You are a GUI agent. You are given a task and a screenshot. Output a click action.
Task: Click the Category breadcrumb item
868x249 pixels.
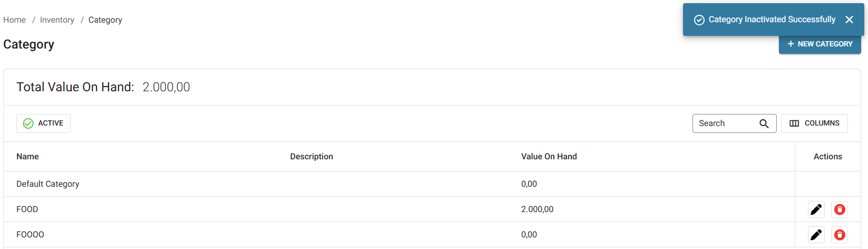105,20
